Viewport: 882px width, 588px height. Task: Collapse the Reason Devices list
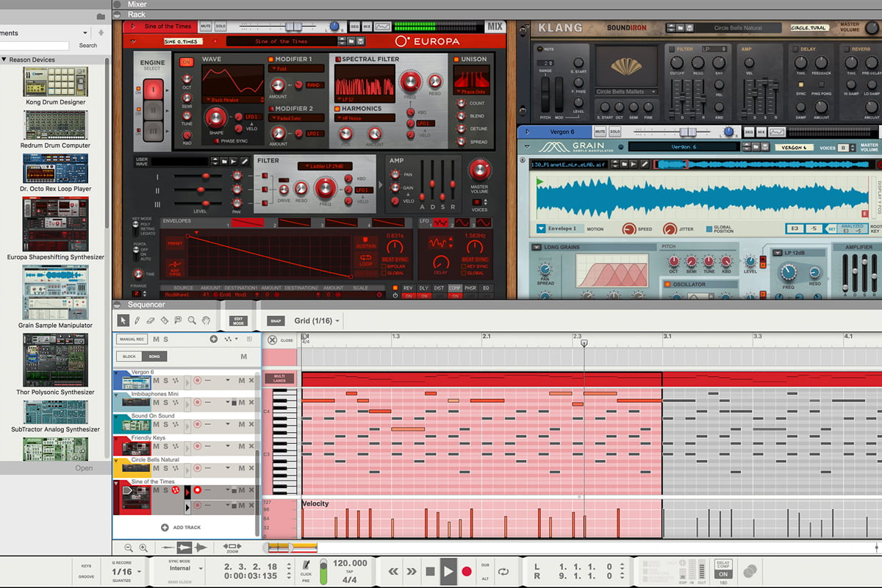[4, 60]
